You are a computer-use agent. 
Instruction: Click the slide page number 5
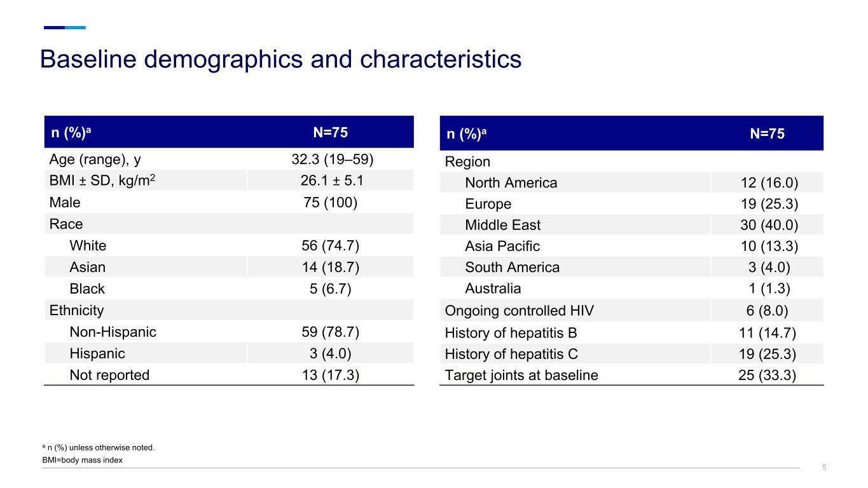[x=824, y=468]
